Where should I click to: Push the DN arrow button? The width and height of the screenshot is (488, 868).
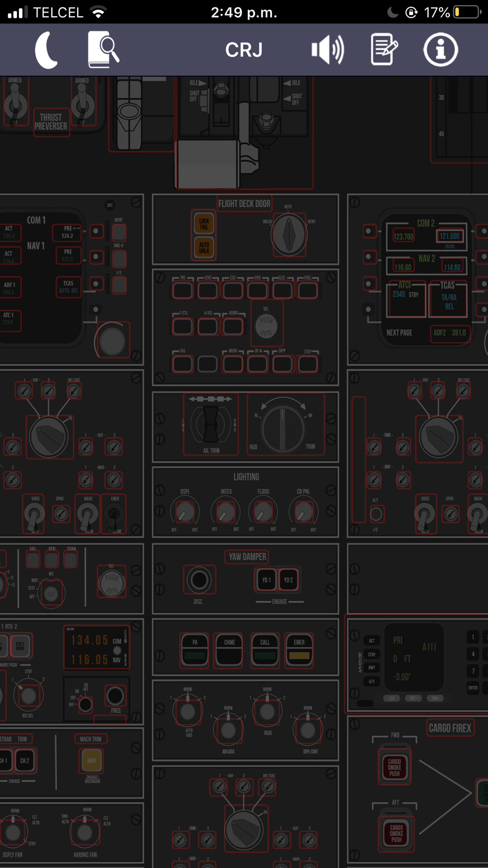[283, 364]
